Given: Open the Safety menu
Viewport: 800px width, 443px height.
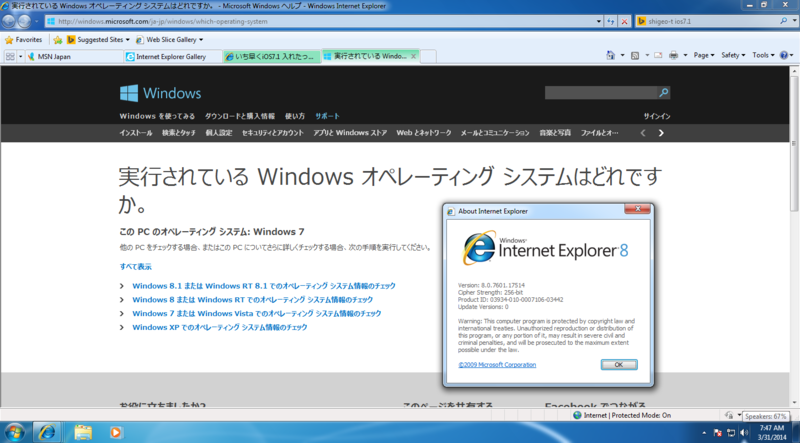Looking at the screenshot, I should pyautogui.click(x=733, y=55).
